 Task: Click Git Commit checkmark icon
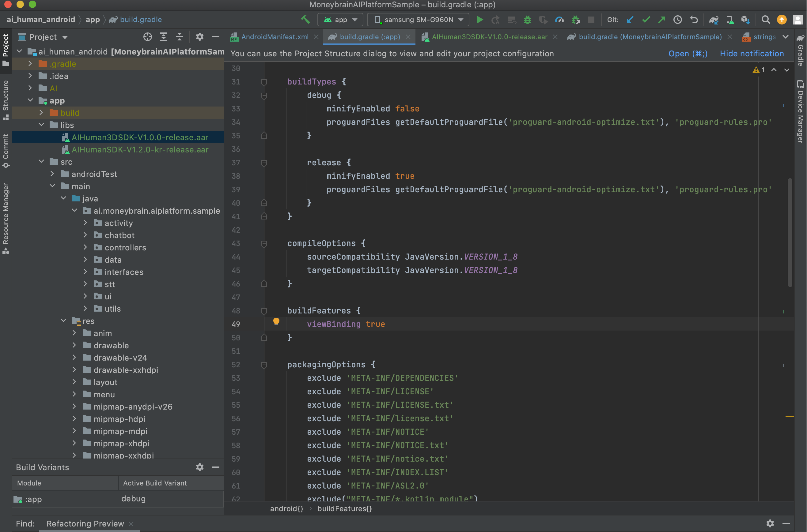coord(646,20)
